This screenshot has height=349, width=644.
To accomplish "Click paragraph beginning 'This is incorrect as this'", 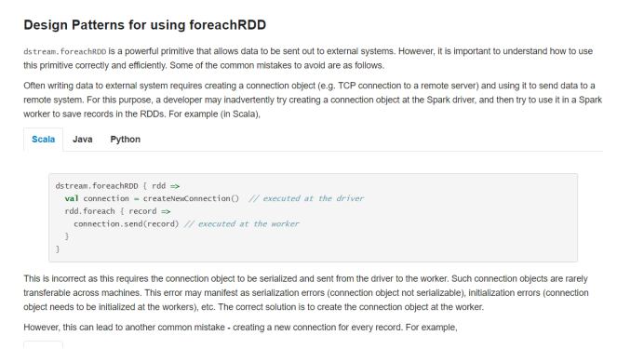I will (306, 293).
